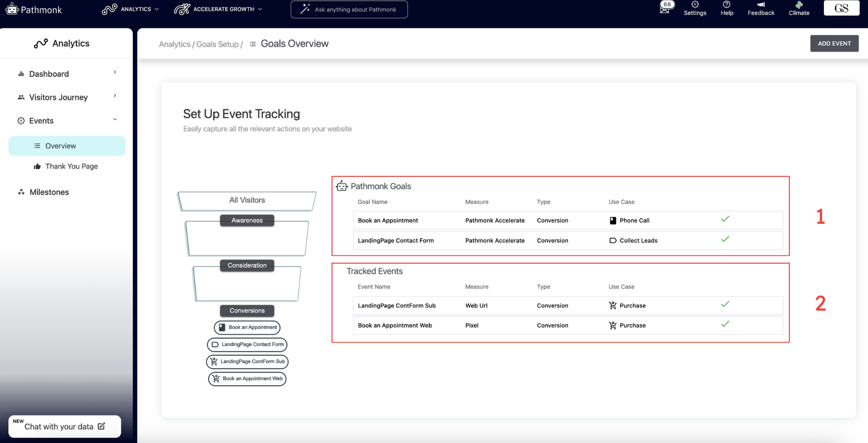Click the Accelerate Growth dropdown arrow
The image size is (868, 443).
[260, 9]
